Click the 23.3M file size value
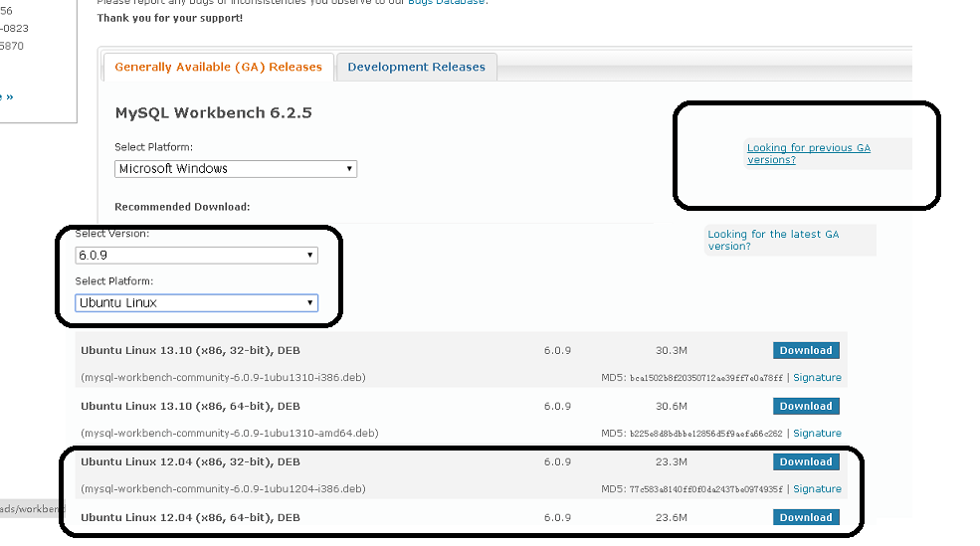This screenshot has width=980, height=546. click(672, 461)
